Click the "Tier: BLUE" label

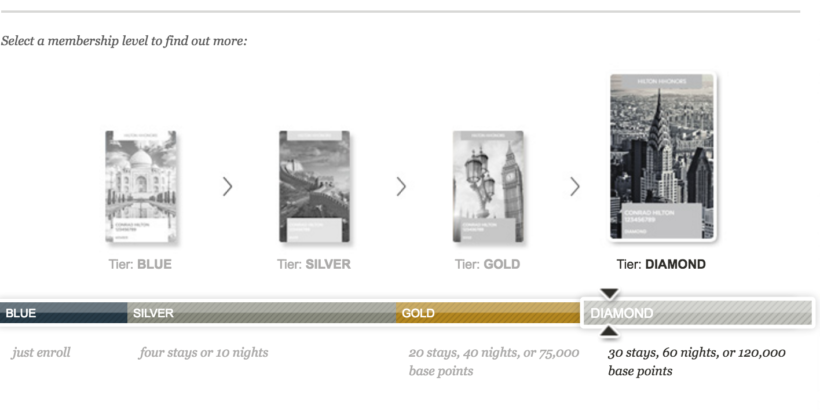tap(140, 265)
